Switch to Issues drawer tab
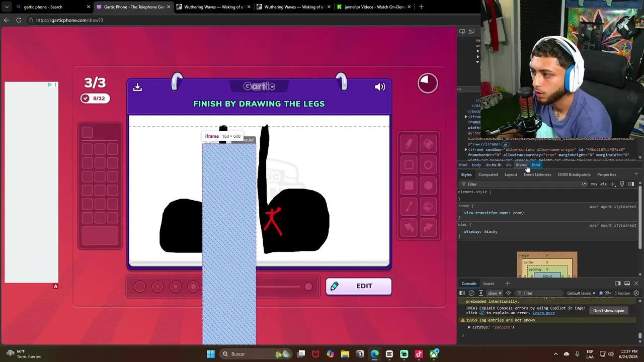 489,284
